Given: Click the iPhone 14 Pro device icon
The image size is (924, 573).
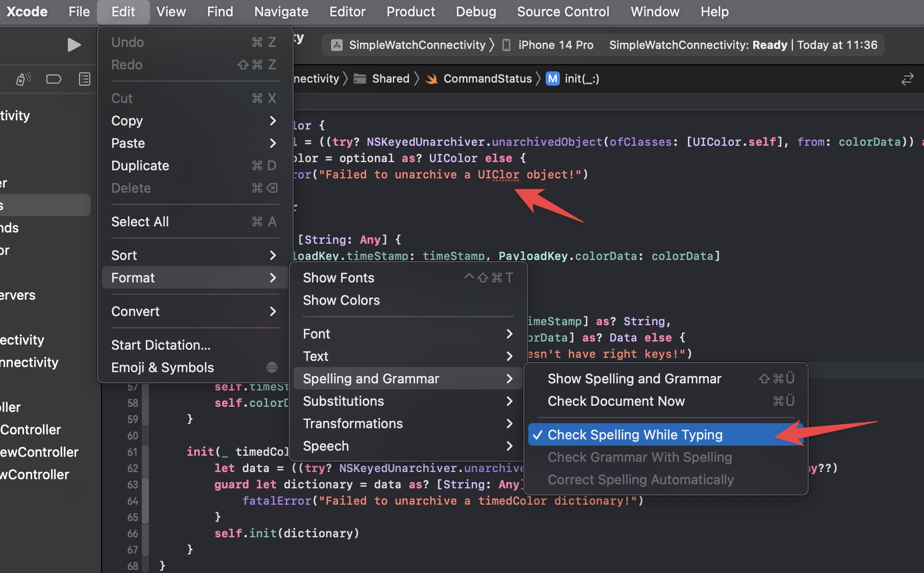Looking at the screenshot, I should [x=506, y=45].
